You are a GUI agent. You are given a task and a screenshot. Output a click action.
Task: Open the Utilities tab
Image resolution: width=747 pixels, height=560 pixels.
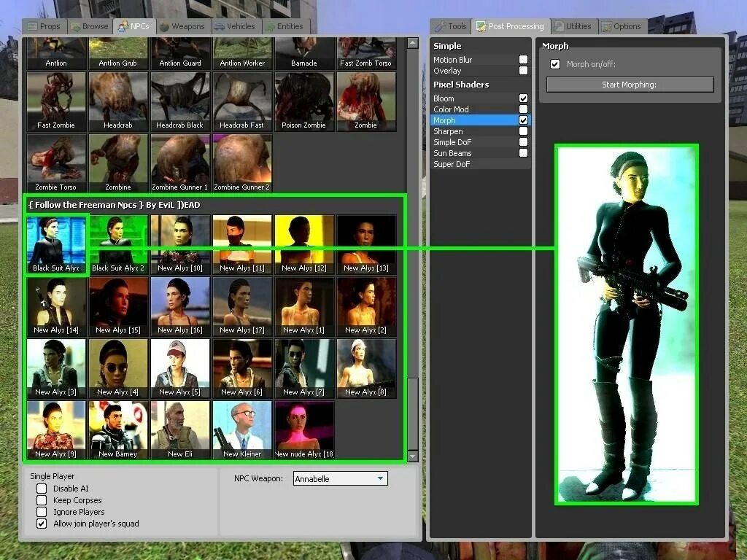[573, 26]
